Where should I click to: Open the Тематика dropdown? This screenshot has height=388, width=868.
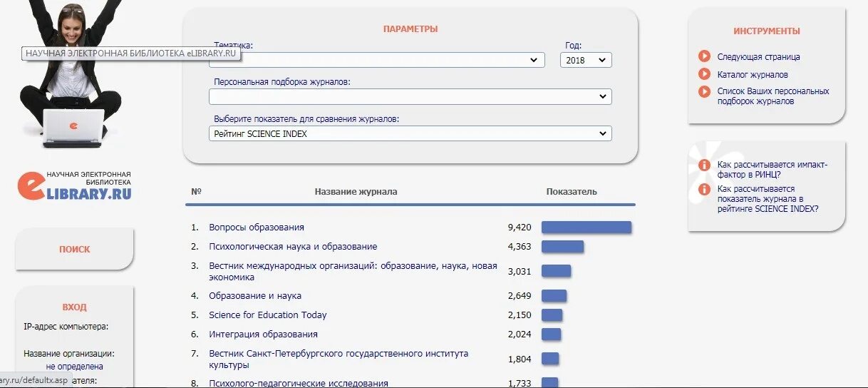(377, 60)
